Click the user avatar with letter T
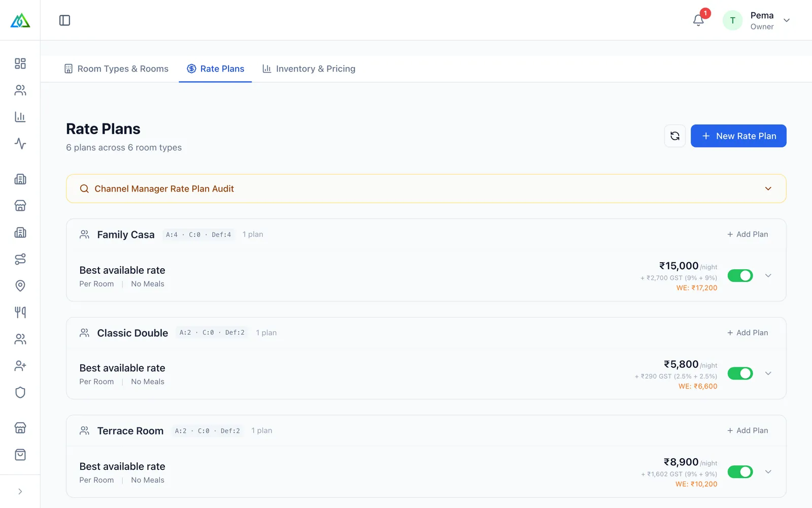The width and height of the screenshot is (812, 508). pos(732,20)
